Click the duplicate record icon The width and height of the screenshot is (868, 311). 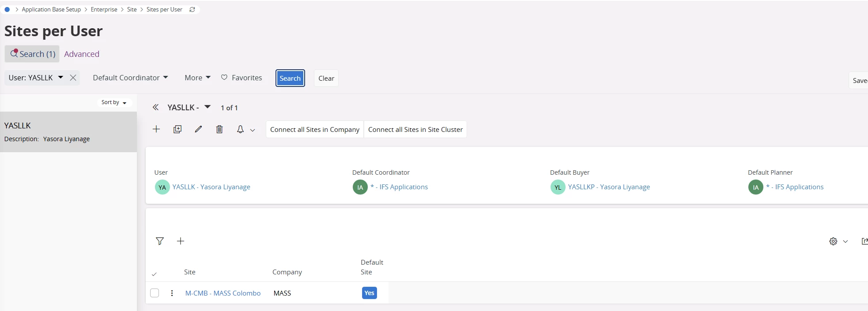pyautogui.click(x=177, y=129)
